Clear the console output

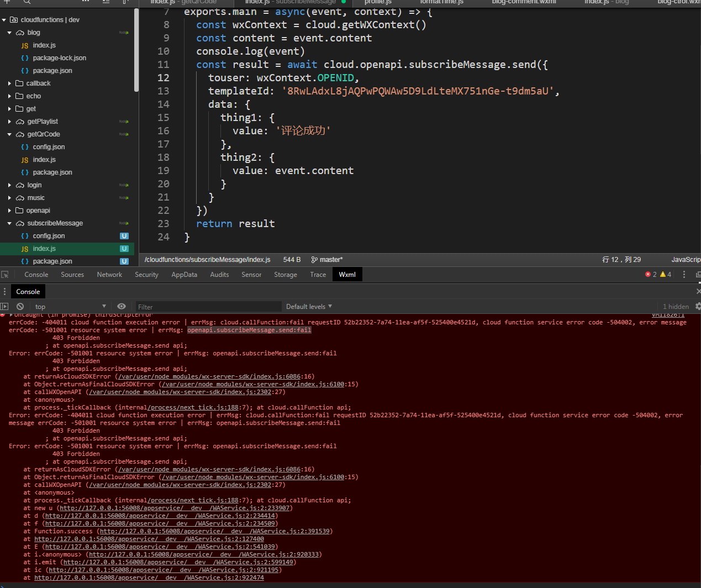(20, 306)
